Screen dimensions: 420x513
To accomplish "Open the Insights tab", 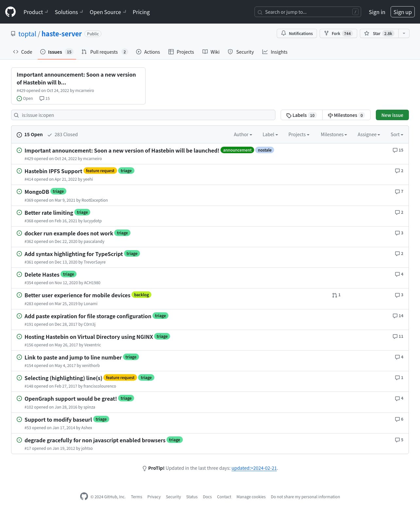I will pyautogui.click(x=275, y=52).
